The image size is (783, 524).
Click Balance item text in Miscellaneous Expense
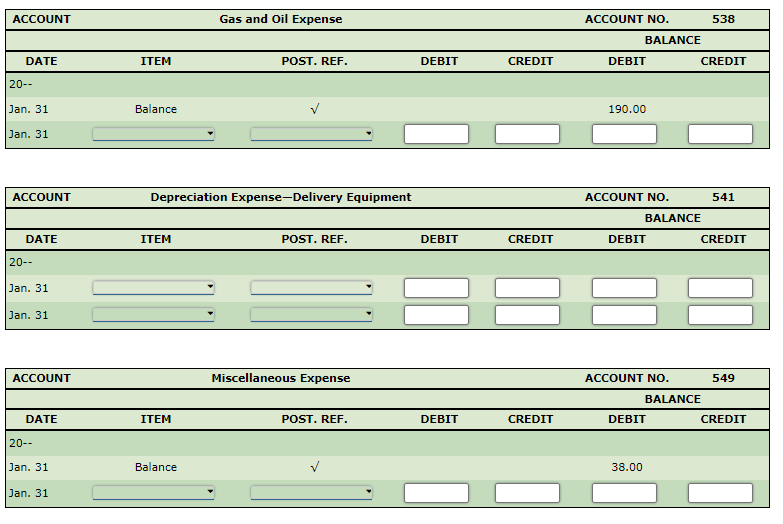156,467
